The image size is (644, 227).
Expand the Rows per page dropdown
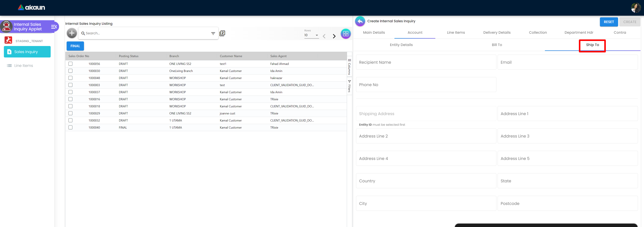coord(311,35)
